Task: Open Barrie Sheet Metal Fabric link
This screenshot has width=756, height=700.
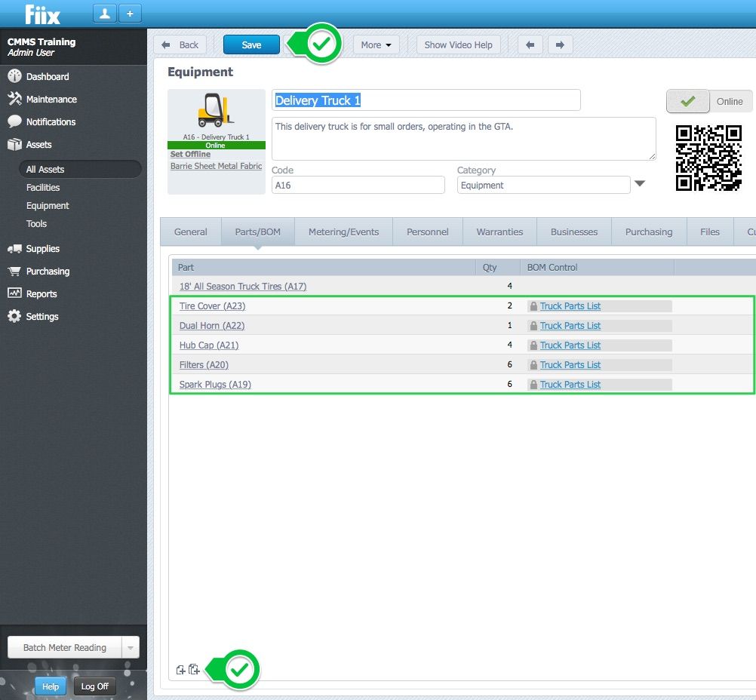Action: 216,166
